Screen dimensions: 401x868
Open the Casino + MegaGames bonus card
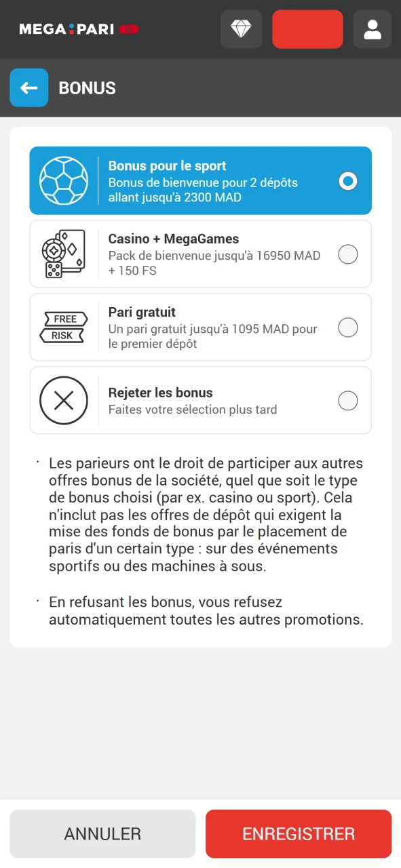pos(200,254)
